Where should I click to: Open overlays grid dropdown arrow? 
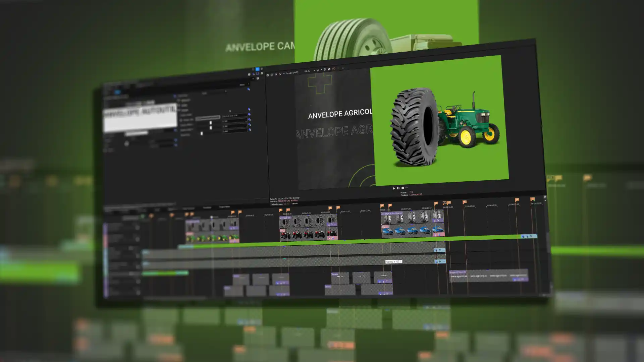pyautogui.click(x=321, y=70)
